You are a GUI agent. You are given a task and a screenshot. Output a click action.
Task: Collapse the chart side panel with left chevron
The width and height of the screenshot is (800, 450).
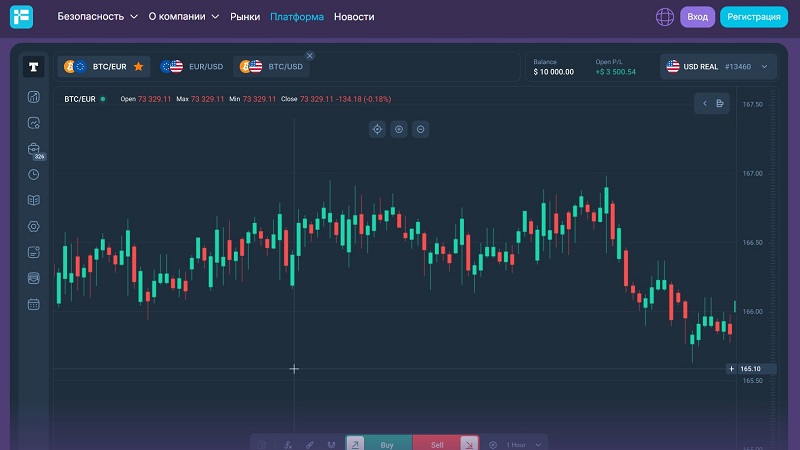point(705,103)
